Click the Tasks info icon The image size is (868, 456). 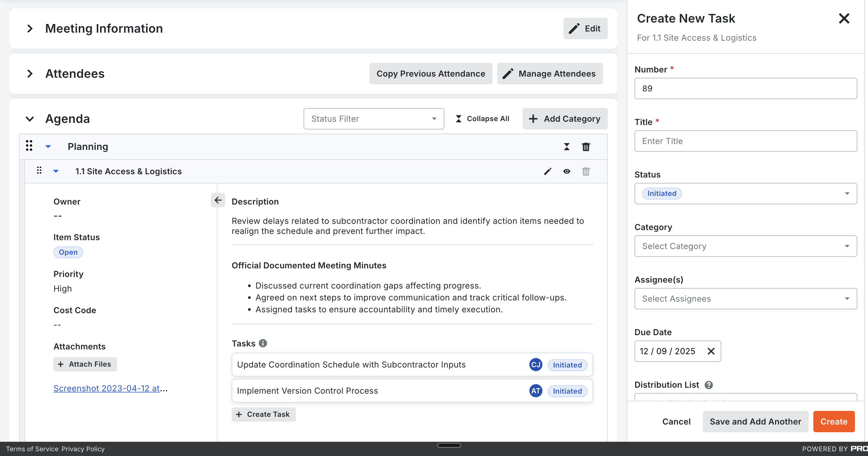tap(263, 343)
